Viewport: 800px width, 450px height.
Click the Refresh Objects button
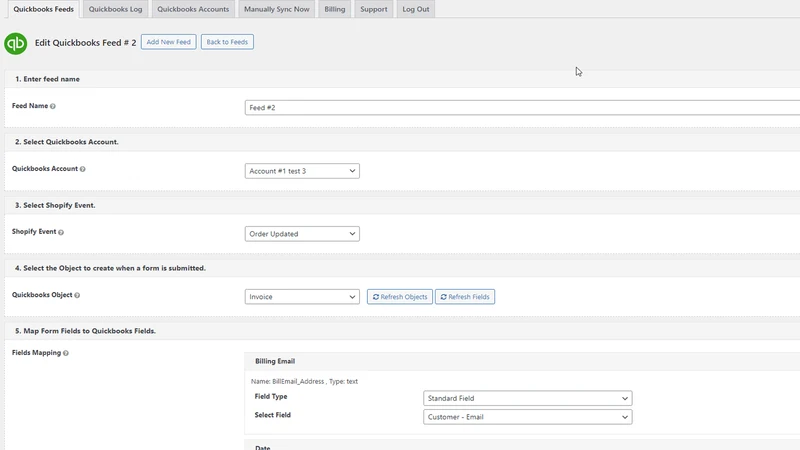[x=399, y=297]
